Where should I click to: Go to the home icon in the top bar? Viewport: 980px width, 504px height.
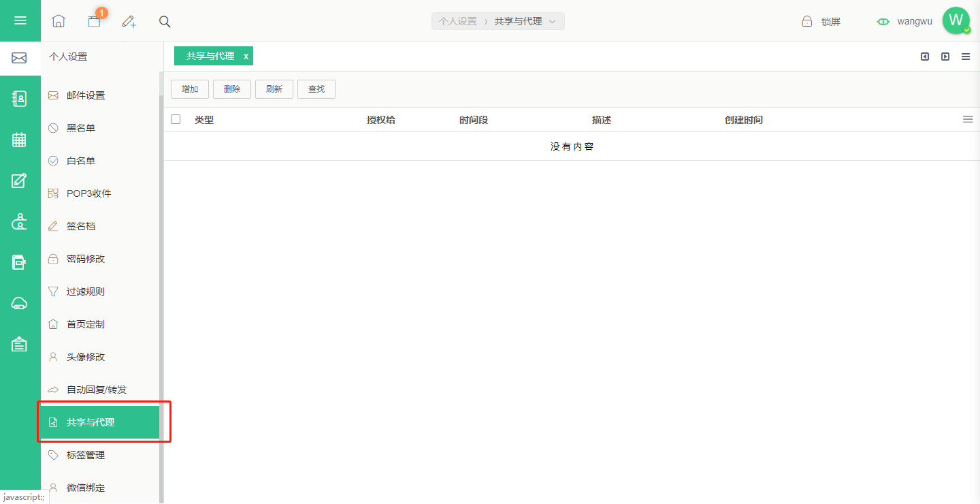coord(59,21)
